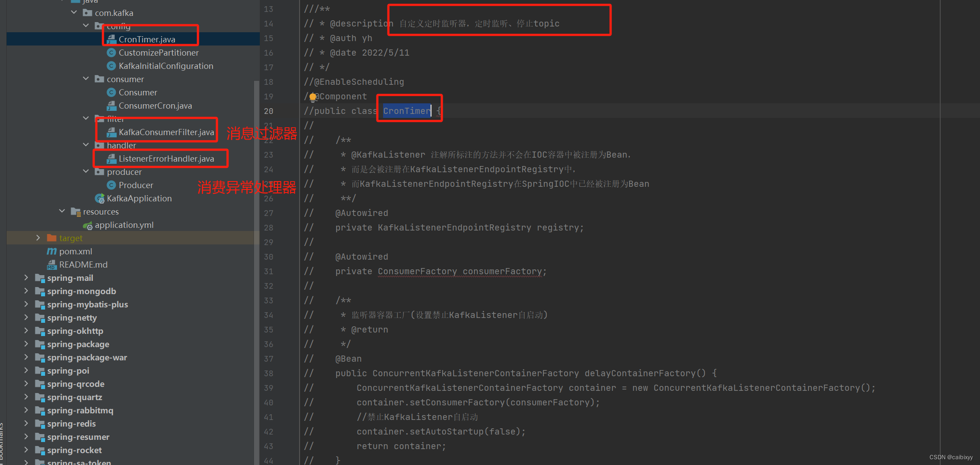Open application.yml config file
This screenshot has height=465, width=980.
coord(124,225)
